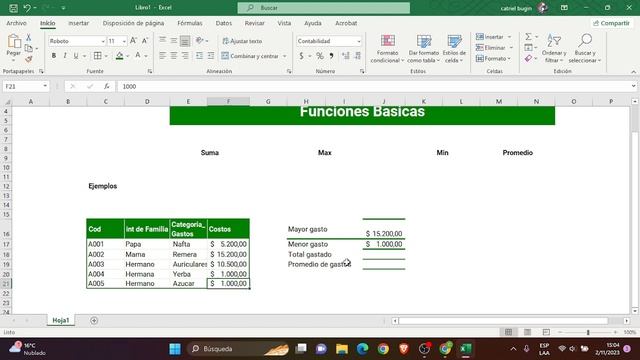Increase font size with larger A icon
This screenshot has width=640, height=360.
point(133,41)
